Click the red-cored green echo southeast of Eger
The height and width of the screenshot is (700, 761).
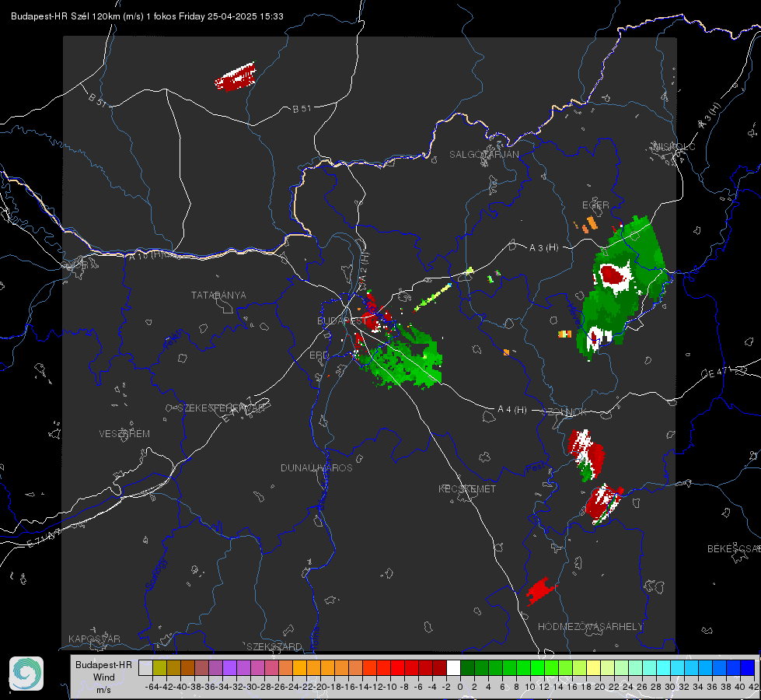[623, 286]
